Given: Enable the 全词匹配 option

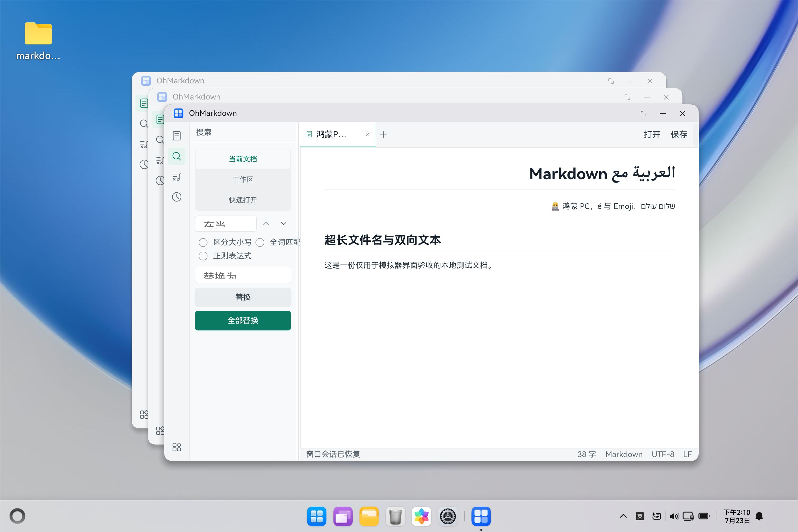Looking at the screenshot, I should 260,242.
